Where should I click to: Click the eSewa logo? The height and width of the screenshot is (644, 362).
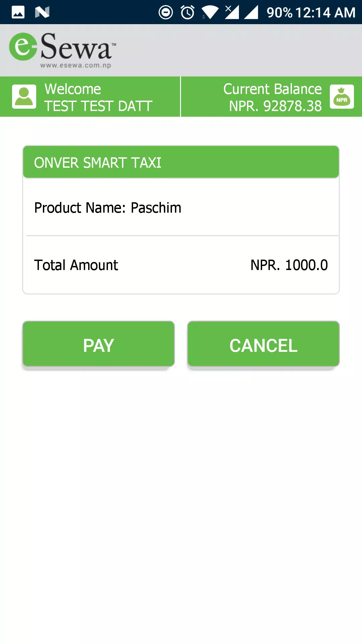(62, 50)
